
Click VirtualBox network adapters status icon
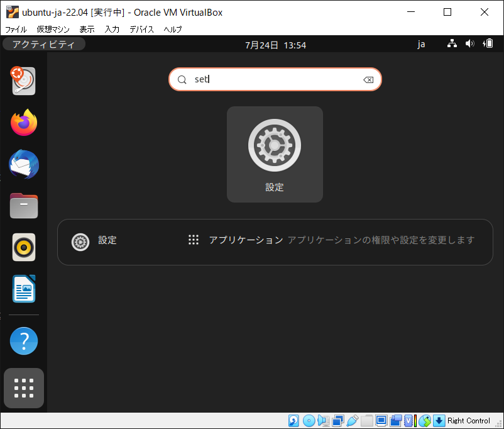[x=338, y=421]
